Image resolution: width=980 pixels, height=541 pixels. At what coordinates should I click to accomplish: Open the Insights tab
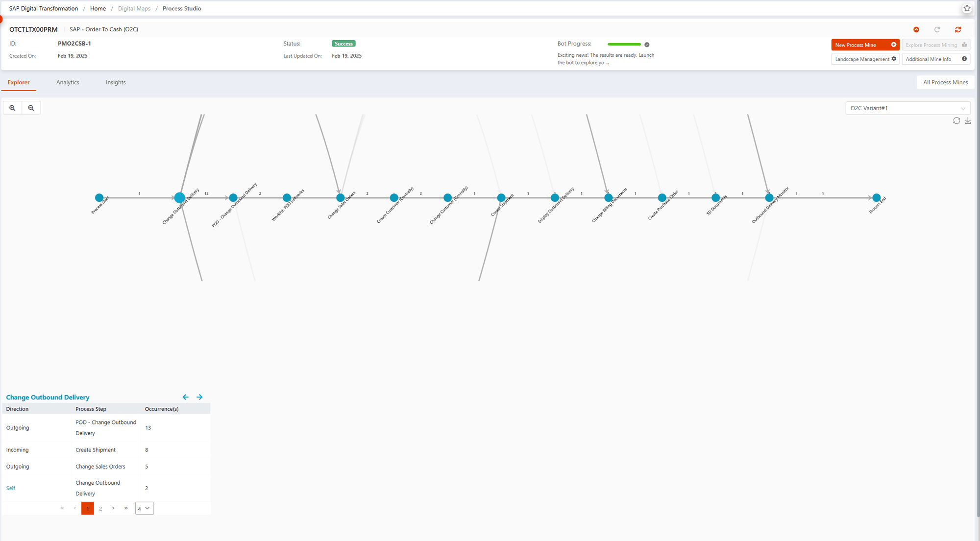point(116,82)
